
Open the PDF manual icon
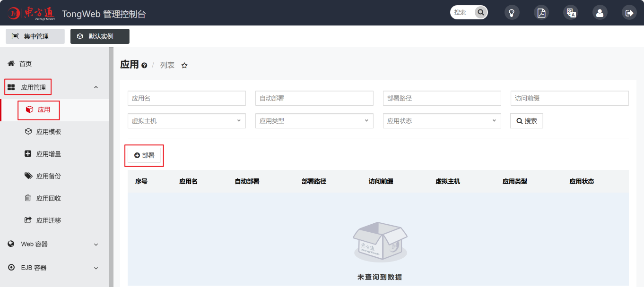(541, 13)
